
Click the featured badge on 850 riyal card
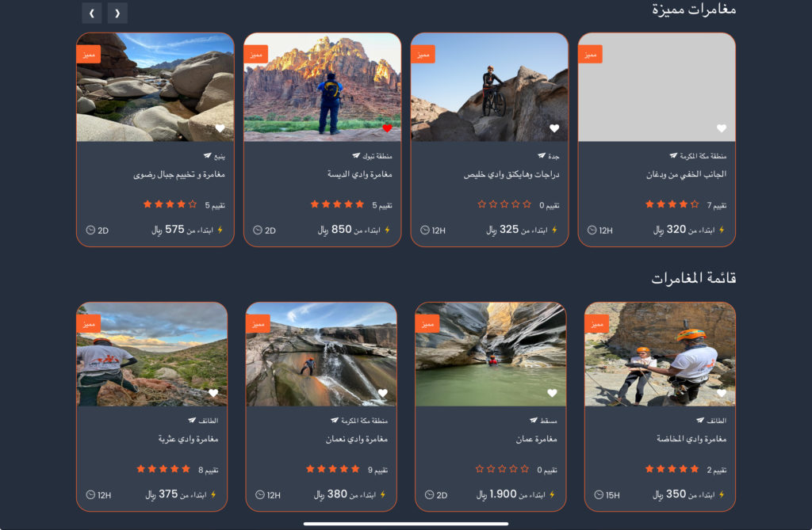pos(256,55)
